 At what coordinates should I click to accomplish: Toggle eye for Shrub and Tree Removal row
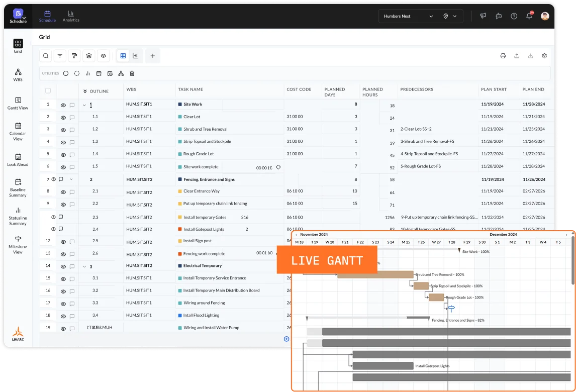[x=63, y=130]
